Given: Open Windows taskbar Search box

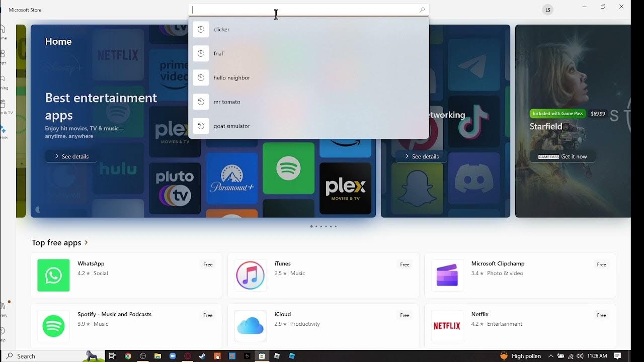Looking at the screenshot, I should (53, 356).
